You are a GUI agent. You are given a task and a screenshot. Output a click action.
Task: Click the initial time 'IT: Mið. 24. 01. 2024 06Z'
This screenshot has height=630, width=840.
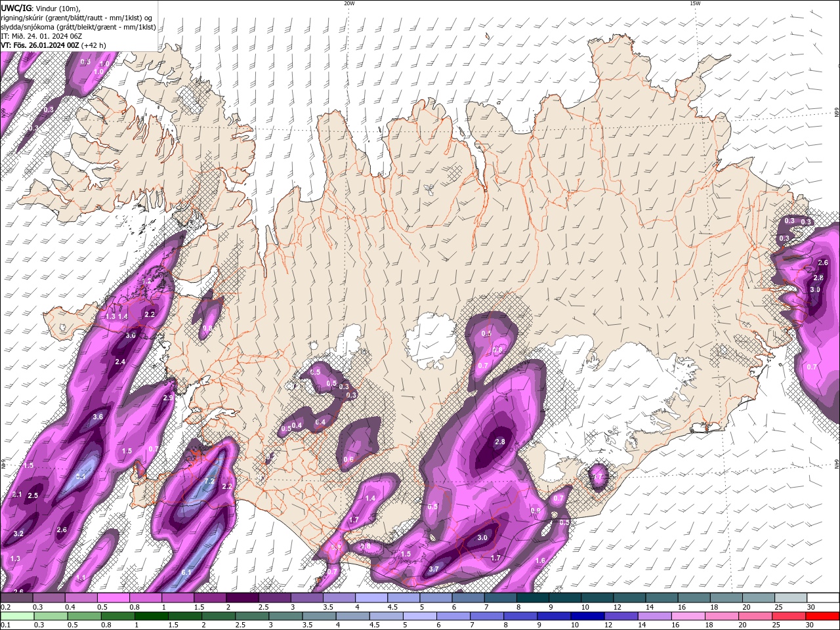(x=41, y=36)
